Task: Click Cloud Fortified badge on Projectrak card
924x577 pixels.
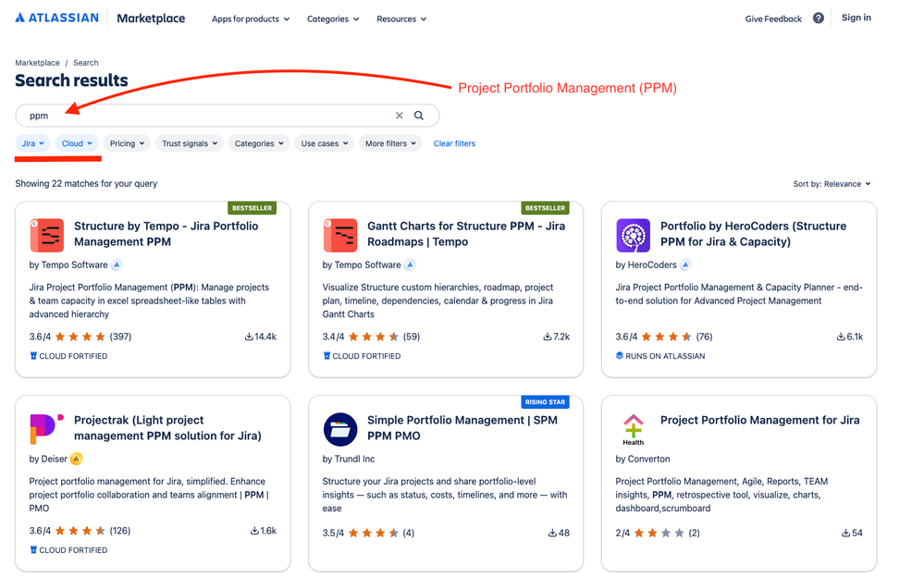Action: (x=68, y=550)
